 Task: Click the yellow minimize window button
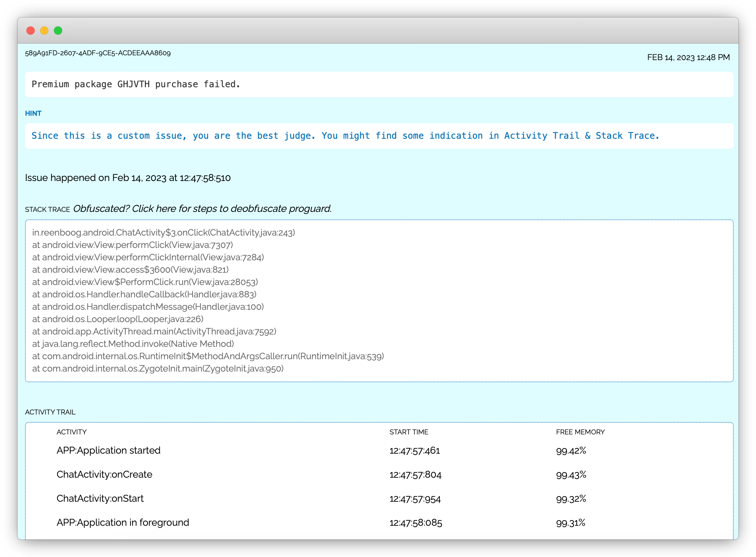(x=44, y=31)
